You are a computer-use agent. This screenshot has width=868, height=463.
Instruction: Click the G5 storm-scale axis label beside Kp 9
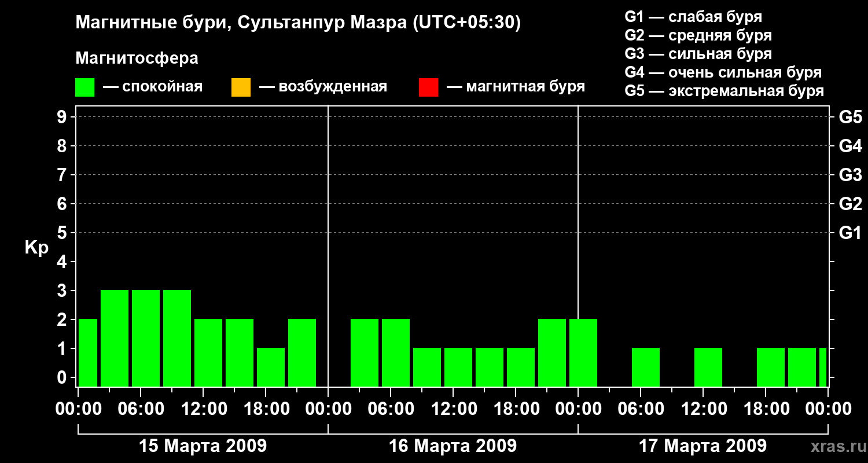coord(850,117)
